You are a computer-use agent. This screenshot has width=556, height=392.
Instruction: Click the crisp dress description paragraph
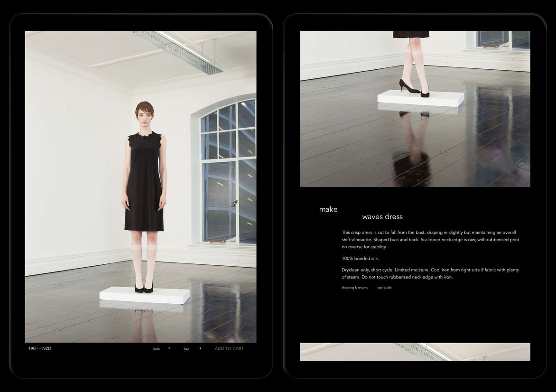(x=430, y=240)
